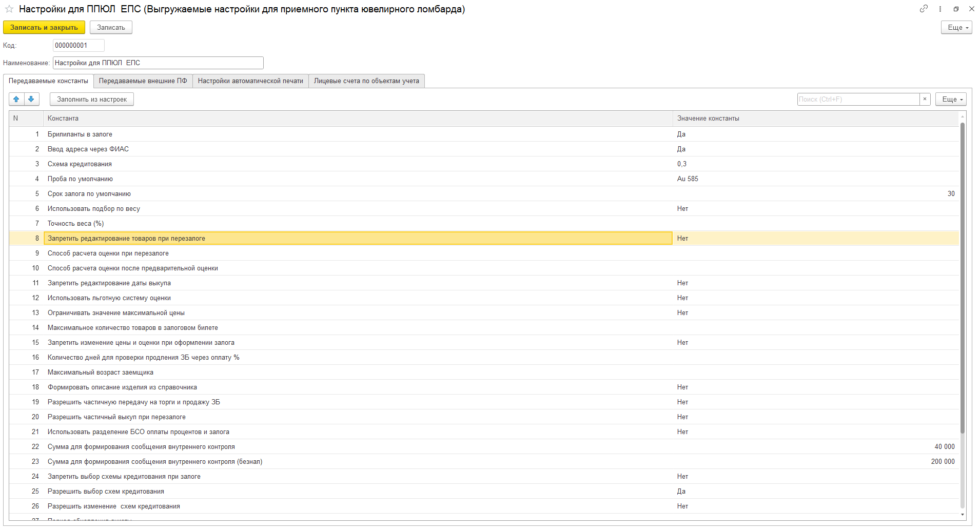The height and width of the screenshot is (529, 980).
Task: Open the three-dots menu in title bar
Action: 940,9
